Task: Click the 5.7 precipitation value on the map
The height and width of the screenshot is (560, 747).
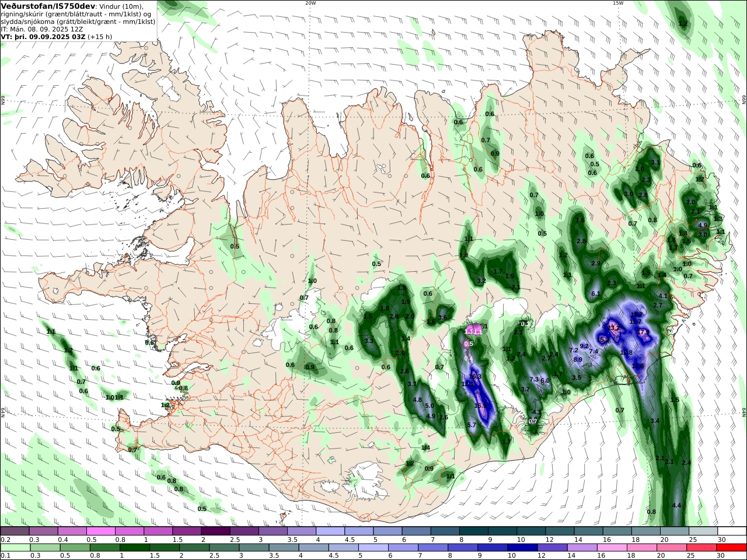Action: click(x=472, y=425)
